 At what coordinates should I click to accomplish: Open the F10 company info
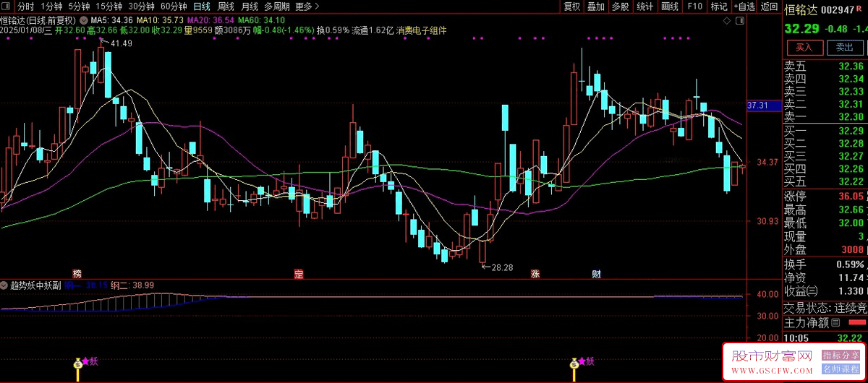tap(695, 7)
